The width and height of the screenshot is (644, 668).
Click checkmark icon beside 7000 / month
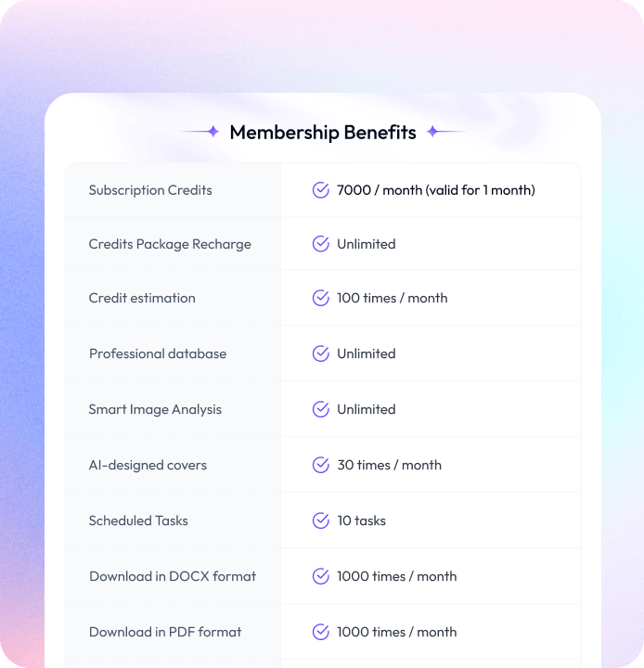pos(321,190)
